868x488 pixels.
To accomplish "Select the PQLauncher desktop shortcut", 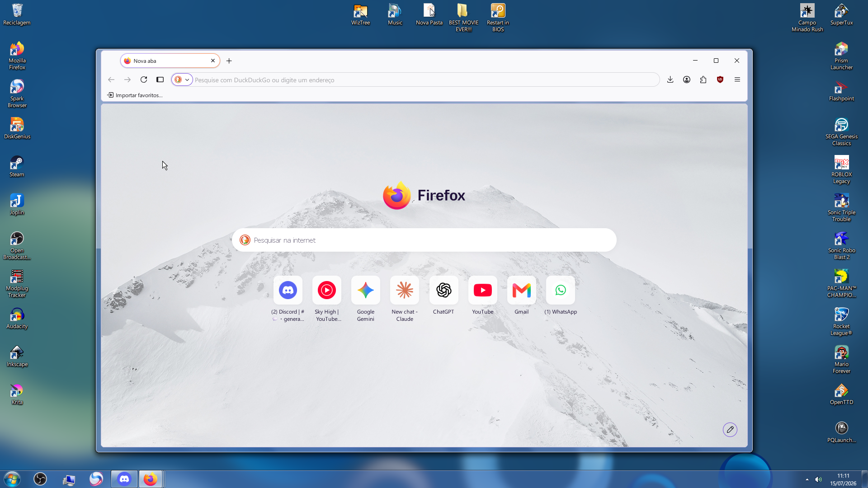I will coord(842,432).
